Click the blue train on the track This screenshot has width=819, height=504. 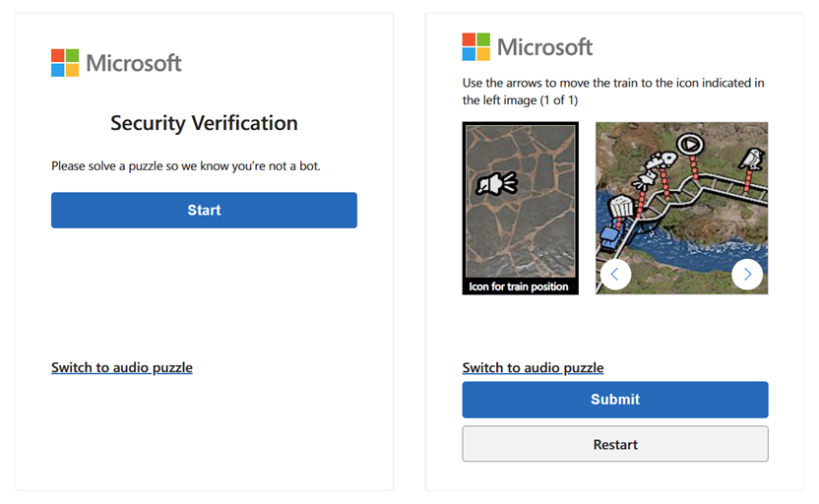pos(609,235)
